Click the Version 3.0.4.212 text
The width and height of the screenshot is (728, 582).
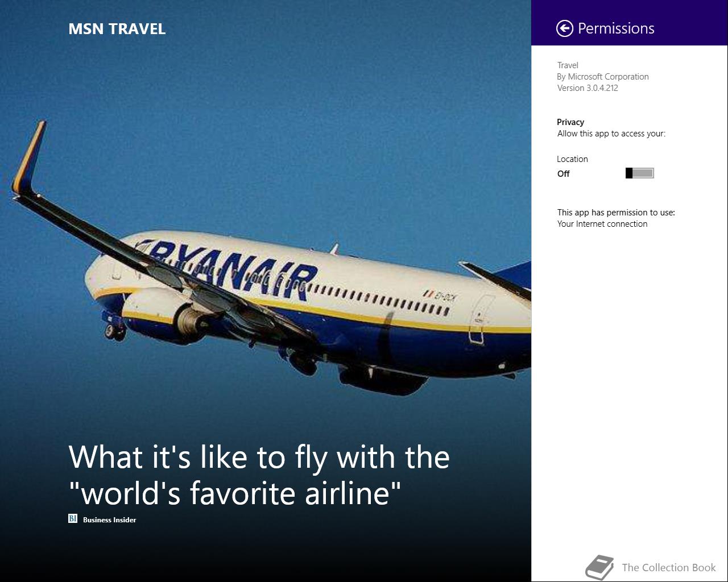tap(588, 88)
